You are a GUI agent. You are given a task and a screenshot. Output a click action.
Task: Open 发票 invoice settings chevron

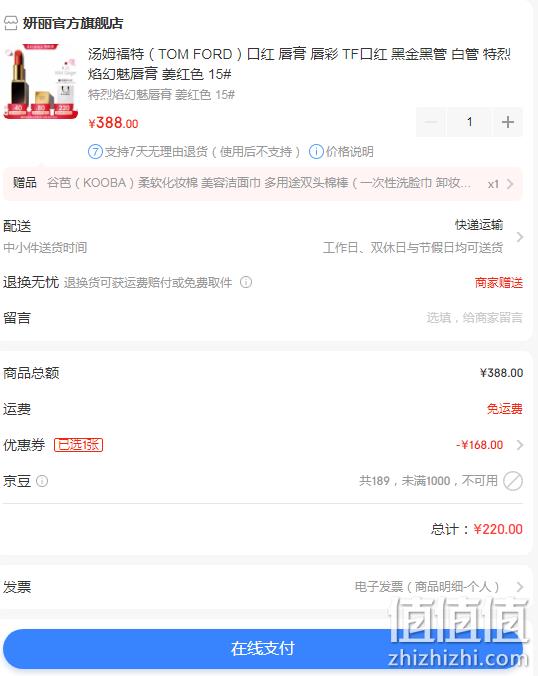[x=519, y=587]
